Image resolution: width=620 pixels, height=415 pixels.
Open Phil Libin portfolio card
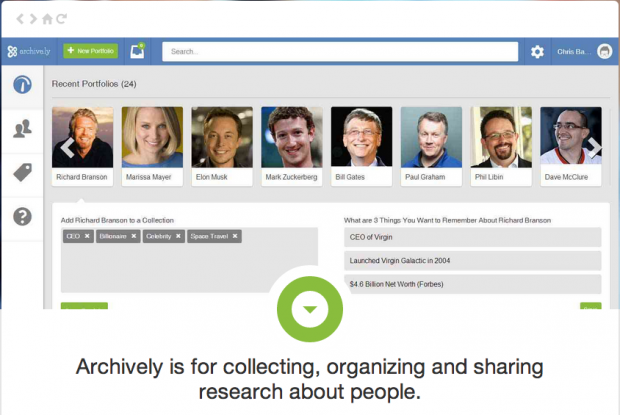point(501,146)
